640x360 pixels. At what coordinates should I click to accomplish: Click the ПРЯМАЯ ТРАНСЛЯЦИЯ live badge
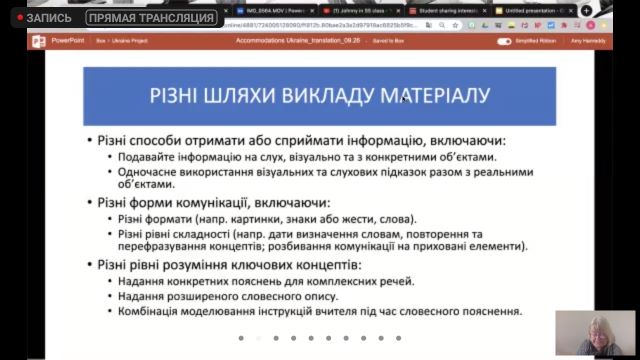(x=151, y=18)
